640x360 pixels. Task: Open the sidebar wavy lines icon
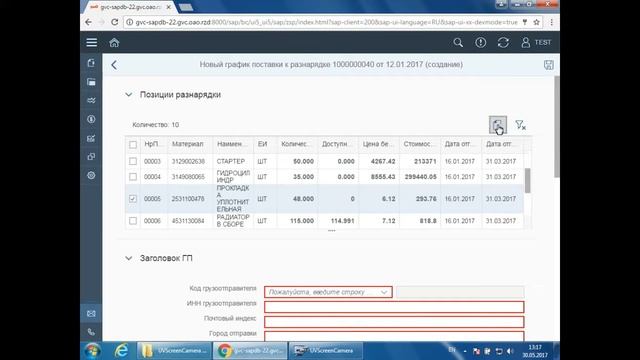click(91, 100)
